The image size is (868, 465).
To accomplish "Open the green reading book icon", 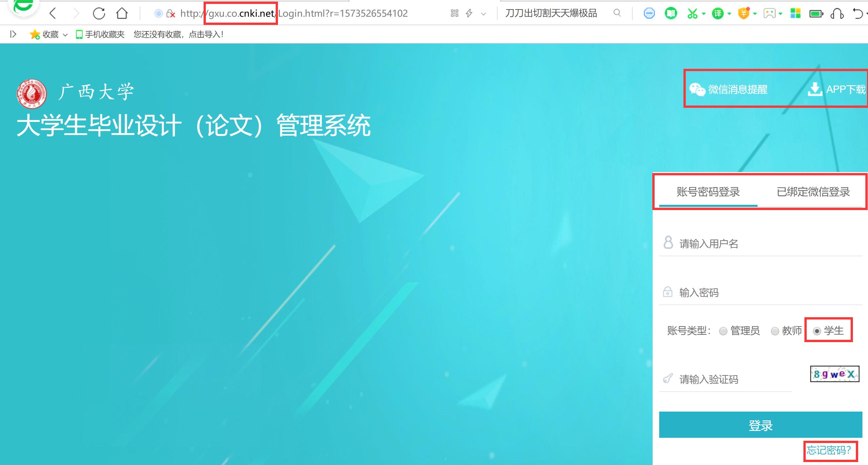I will coord(671,13).
